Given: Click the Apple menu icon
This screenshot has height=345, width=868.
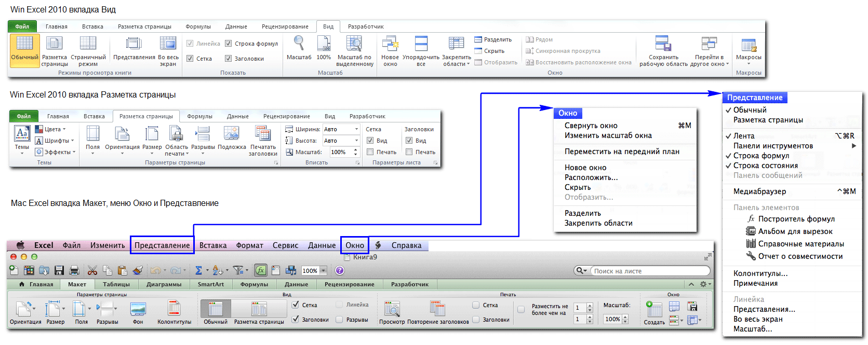Looking at the screenshot, I should coord(21,245).
